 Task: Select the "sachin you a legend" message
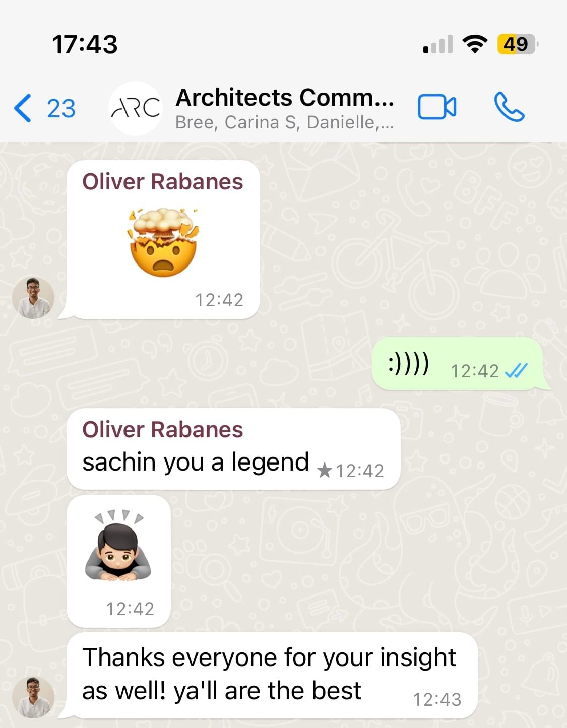(x=233, y=449)
